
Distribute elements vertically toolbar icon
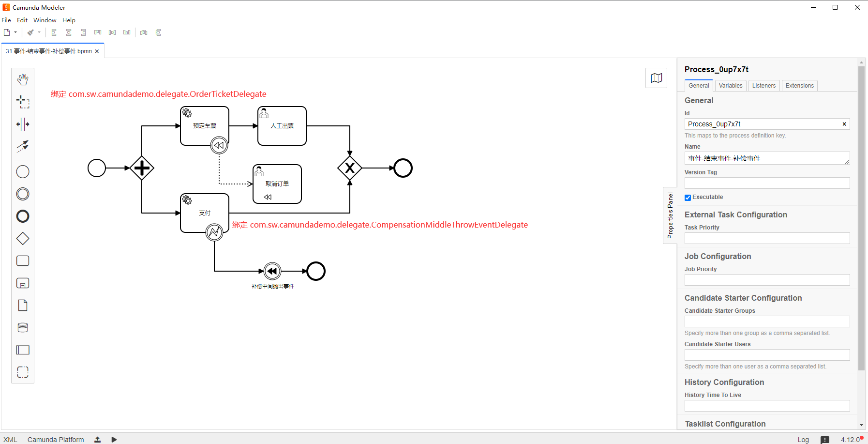click(x=158, y=32)
